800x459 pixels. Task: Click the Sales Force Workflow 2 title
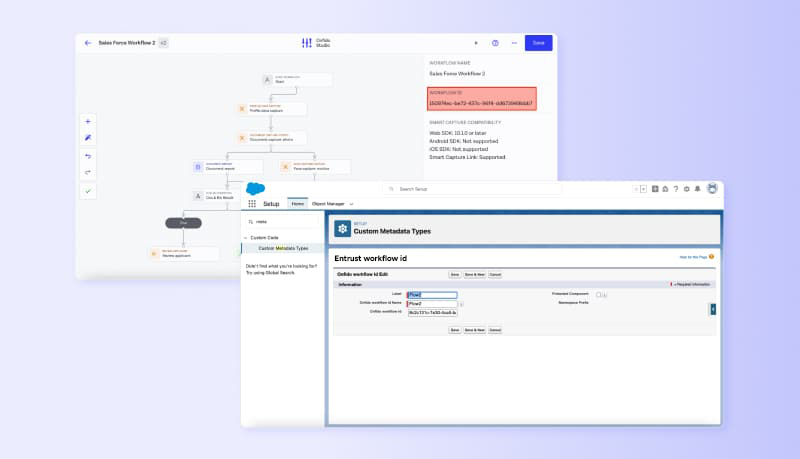(x=127, y=43)
